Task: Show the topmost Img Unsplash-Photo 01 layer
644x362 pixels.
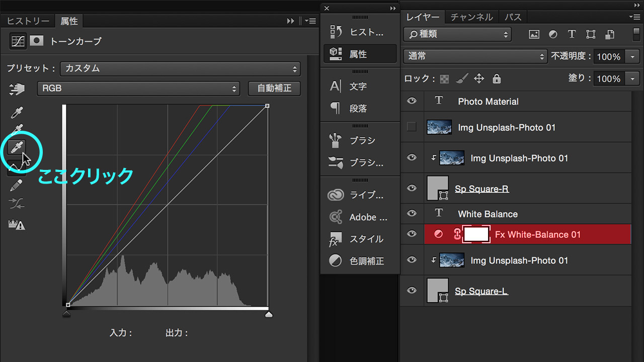Action: pyautogui.click(x=412, y=127)
